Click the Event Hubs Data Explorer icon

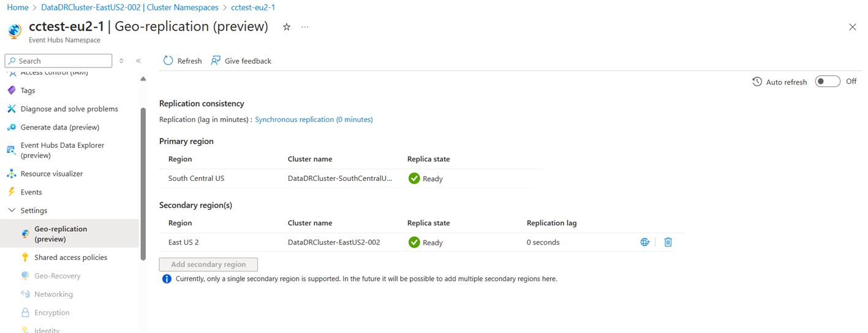11,150
